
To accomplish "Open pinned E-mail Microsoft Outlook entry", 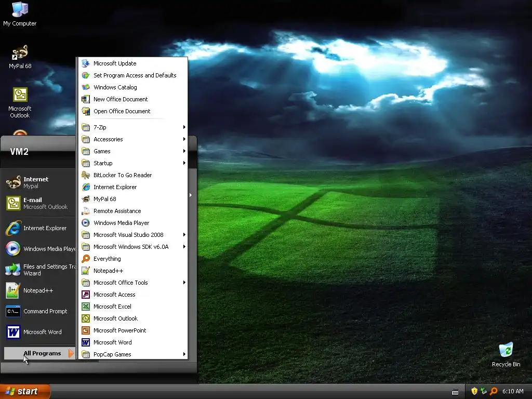I will pos(39,203).
